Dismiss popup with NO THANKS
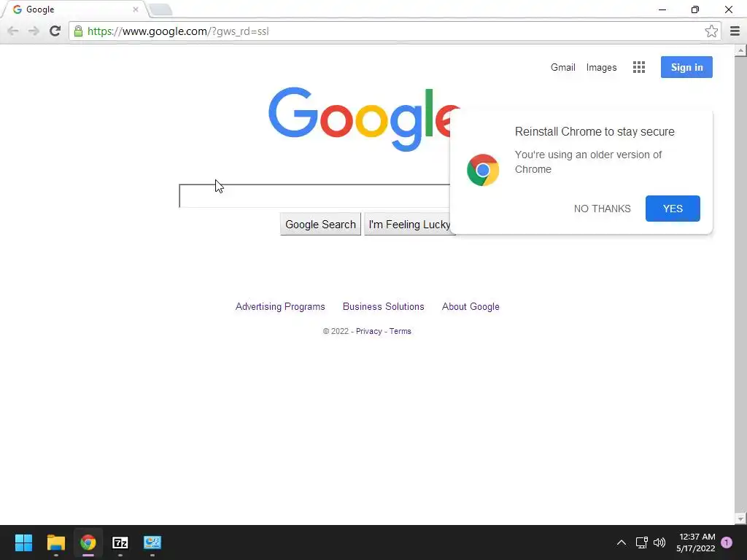The width and height of the screenshot is (747, 560). coord(602,209)
